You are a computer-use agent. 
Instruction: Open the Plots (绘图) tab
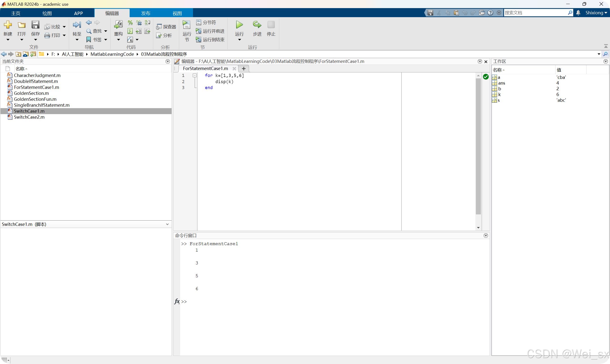click(x=47, y=13)
